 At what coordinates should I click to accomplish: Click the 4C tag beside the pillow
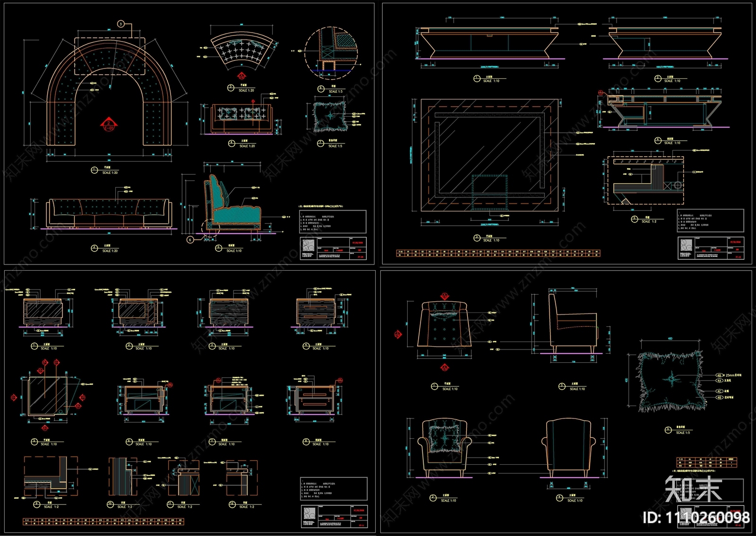click(x=719, y=391)
